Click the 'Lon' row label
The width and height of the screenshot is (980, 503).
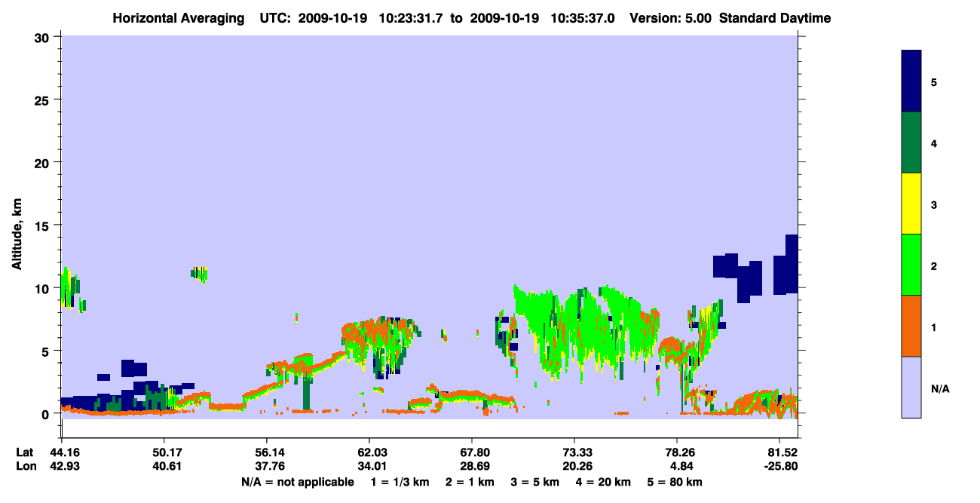tap(25, 466)
